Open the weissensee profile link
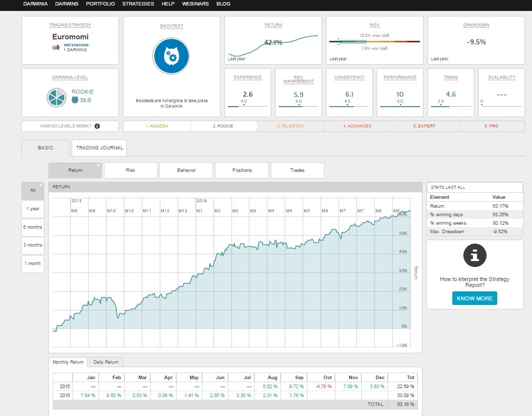Viewport: 532px width, 416px height. (76, 45)
